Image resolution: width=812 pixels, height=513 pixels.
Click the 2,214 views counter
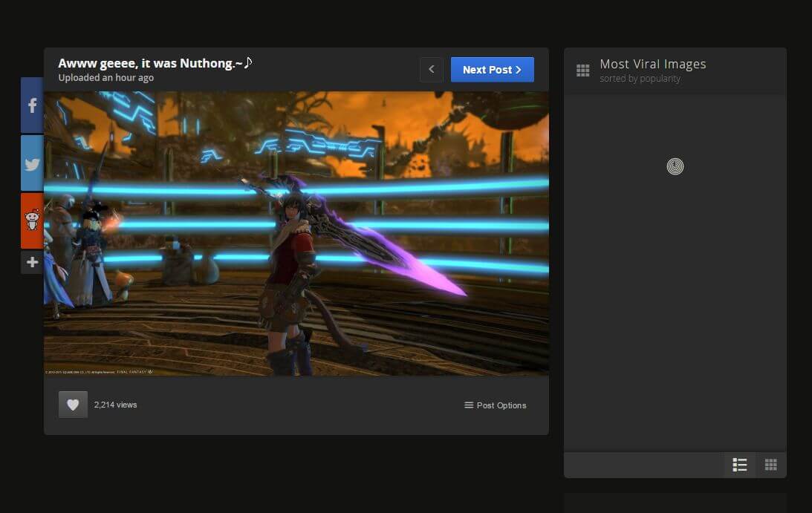(115, 405)
